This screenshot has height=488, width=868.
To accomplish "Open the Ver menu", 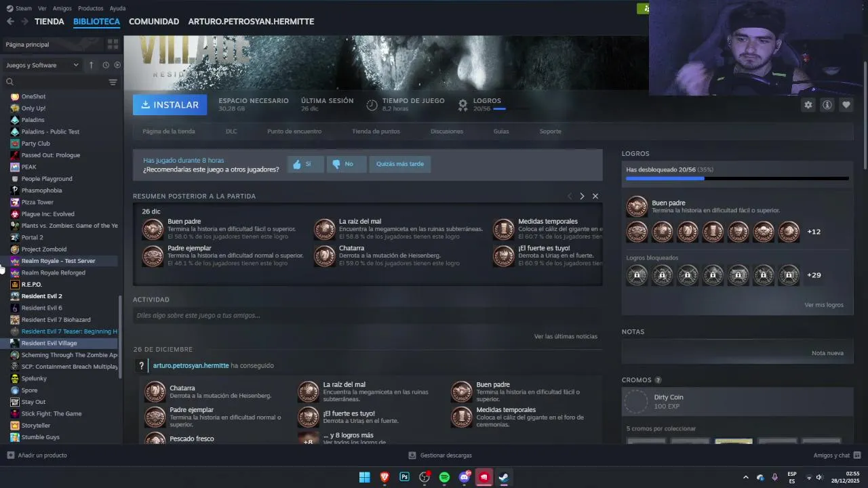I will coord(43,8).
